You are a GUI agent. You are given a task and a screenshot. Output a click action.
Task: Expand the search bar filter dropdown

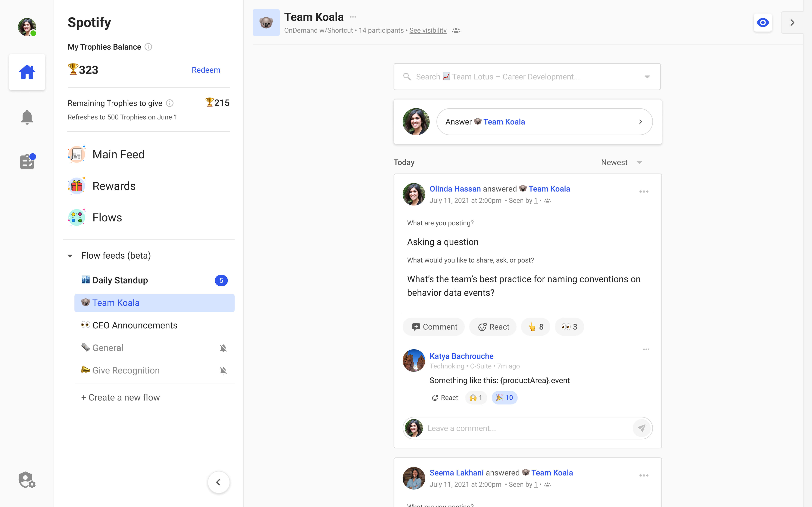coord(647,76)
